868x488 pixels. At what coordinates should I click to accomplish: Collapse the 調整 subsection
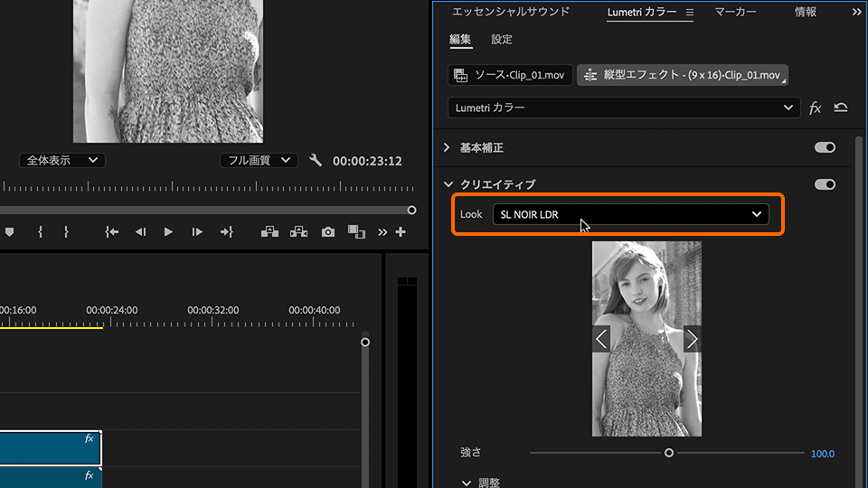click(467, 483)
